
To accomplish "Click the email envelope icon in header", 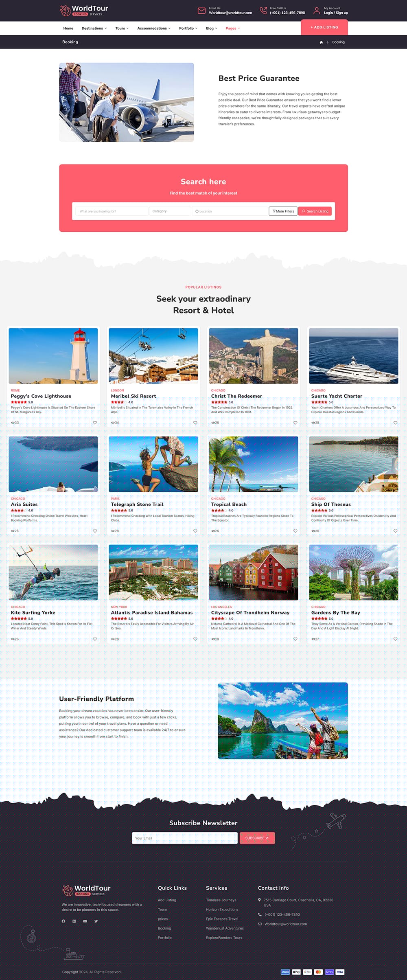I will point(201,11).
